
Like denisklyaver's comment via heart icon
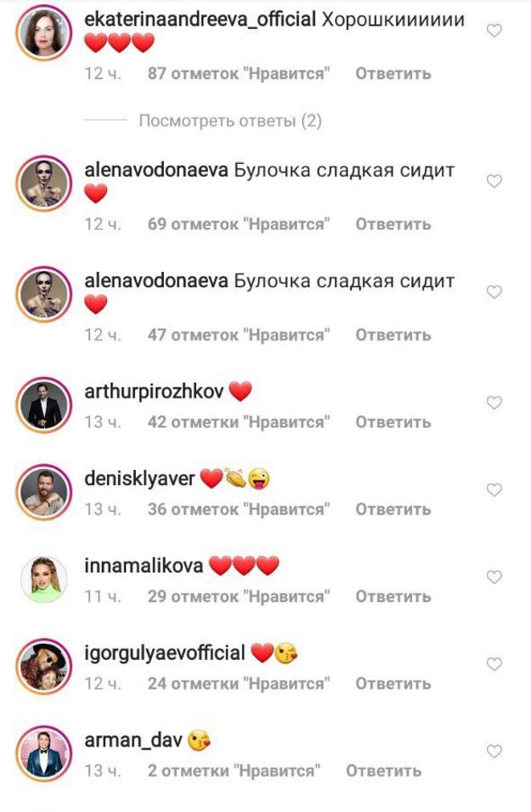494,489
